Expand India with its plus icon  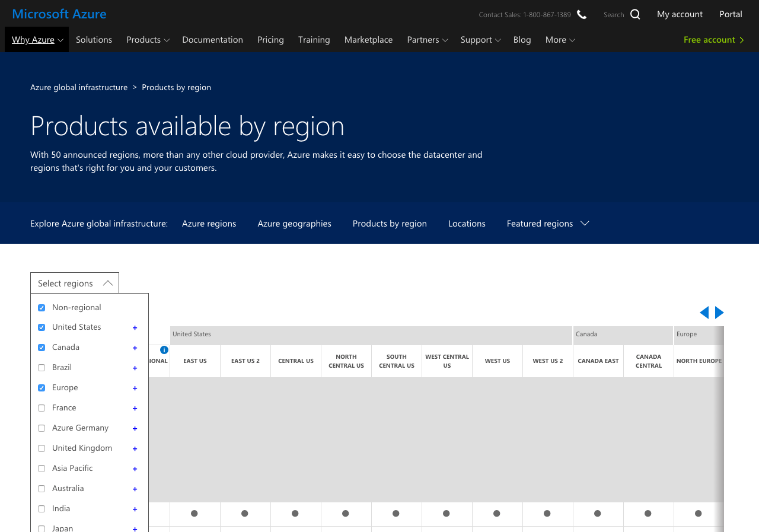[x=135, y=509]
